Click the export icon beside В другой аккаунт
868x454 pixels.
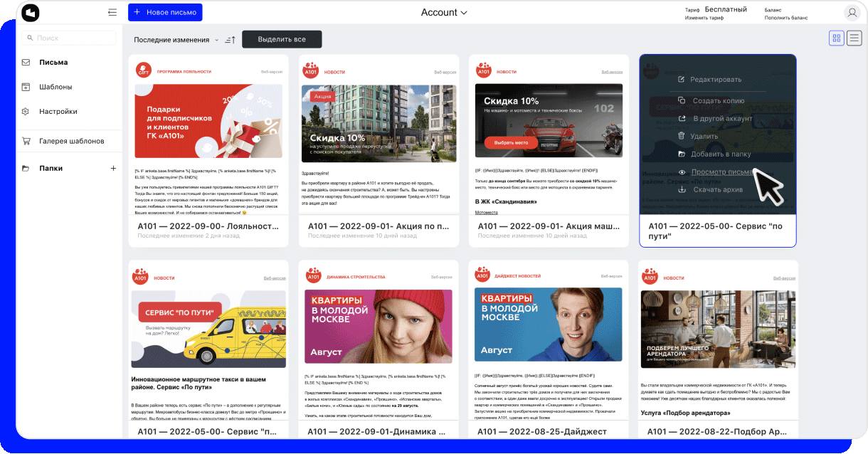tap(682, 119)
